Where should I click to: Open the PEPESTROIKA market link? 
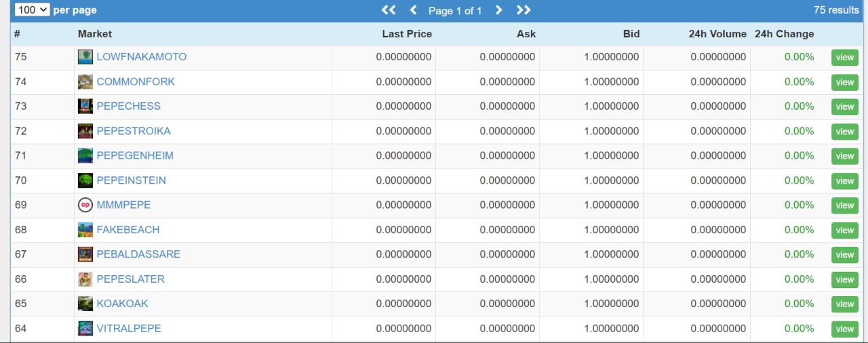tap(134, 131)
